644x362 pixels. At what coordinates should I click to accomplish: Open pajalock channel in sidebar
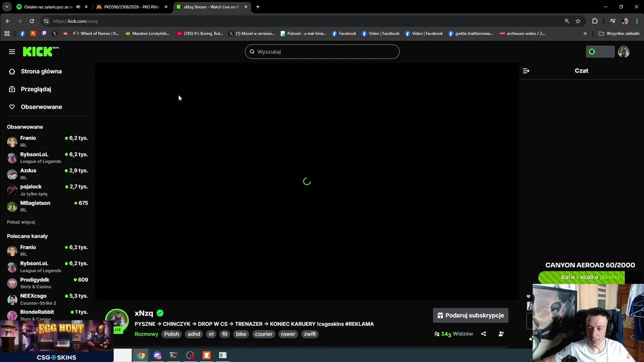pyautogui.click(x=47, y=190)
